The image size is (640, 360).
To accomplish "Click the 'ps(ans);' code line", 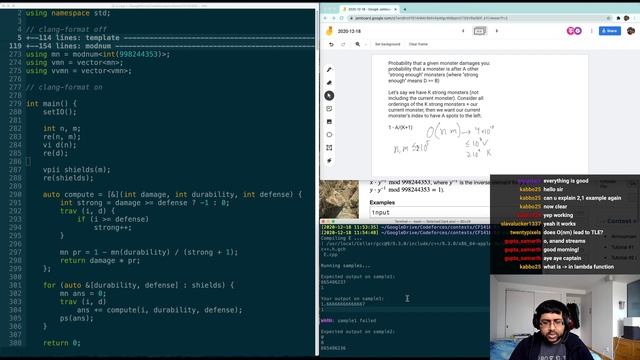I will tap(77, 318).
